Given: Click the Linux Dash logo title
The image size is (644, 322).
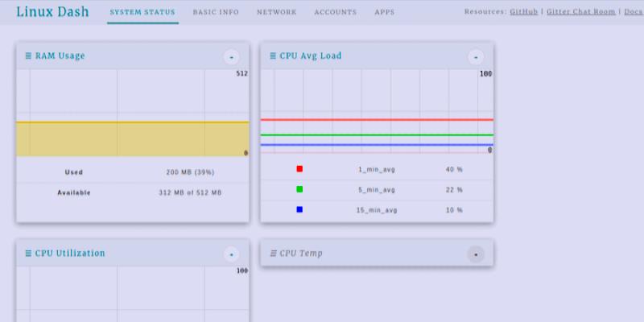Looking at the screenshot, I should pos(52,12).
